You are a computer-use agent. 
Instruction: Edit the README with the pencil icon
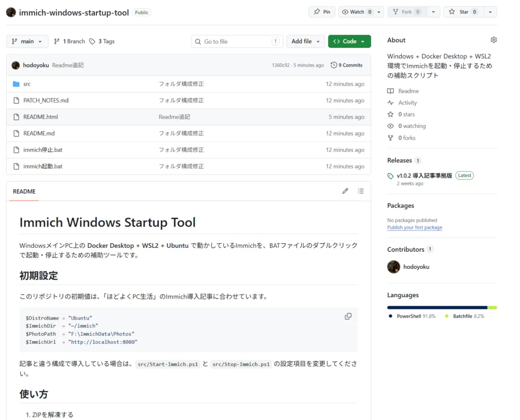pyautogui.click(x=345, y=191)
